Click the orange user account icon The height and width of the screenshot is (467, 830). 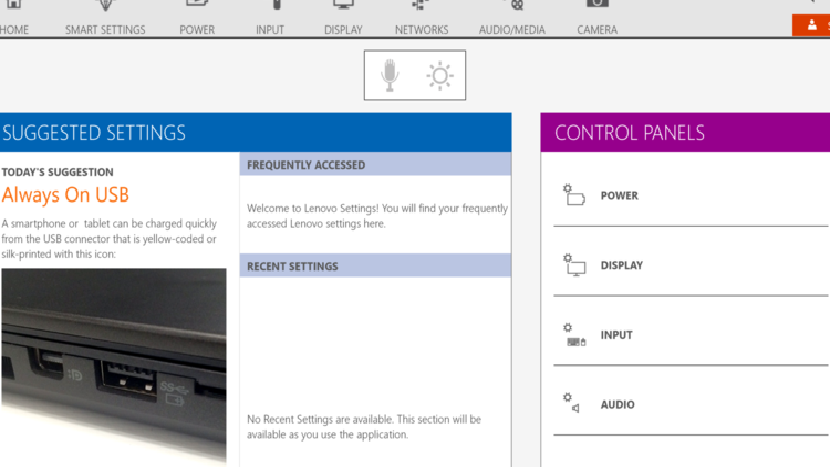point(811,25)
